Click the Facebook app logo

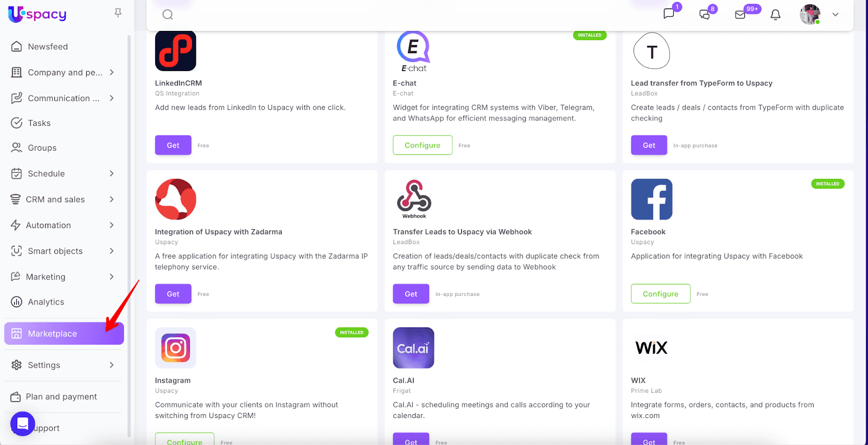click(652, 199)
